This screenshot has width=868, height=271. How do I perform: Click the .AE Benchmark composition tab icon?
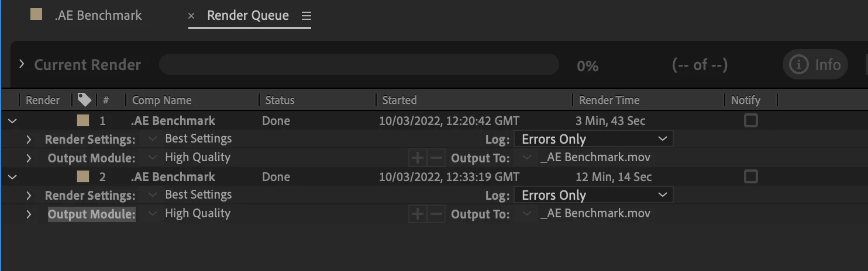point(36,15)
